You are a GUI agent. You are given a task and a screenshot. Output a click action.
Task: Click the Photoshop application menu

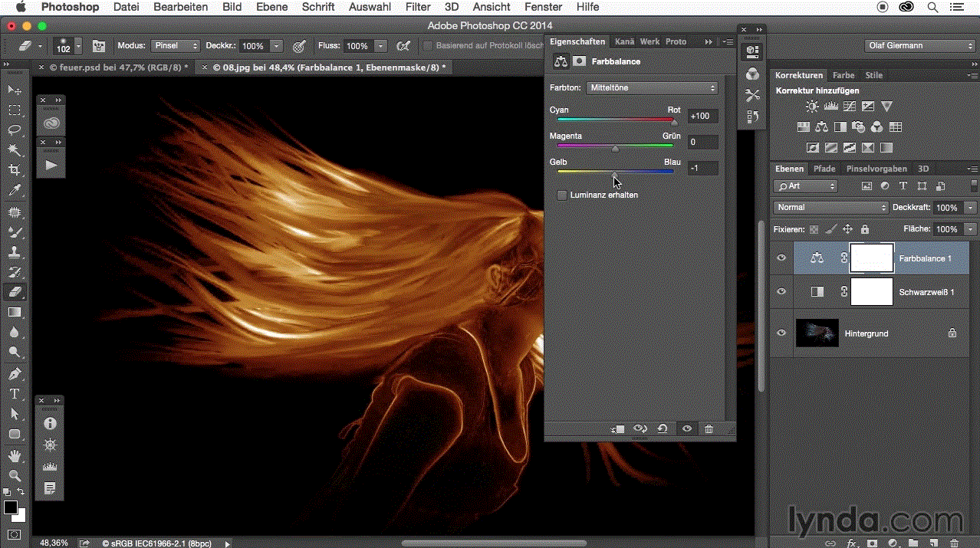click(x=70, y=7)
